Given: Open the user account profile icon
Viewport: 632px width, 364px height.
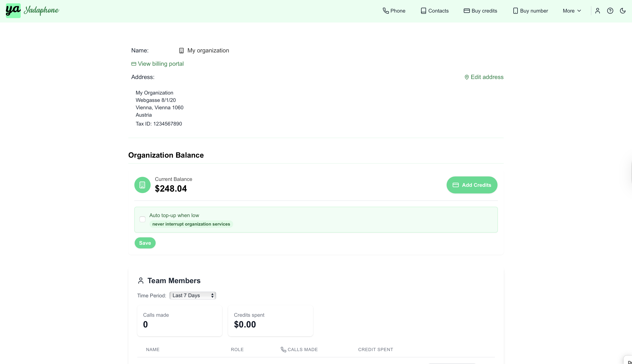Looking at the screenshot, I should [597, 11].
